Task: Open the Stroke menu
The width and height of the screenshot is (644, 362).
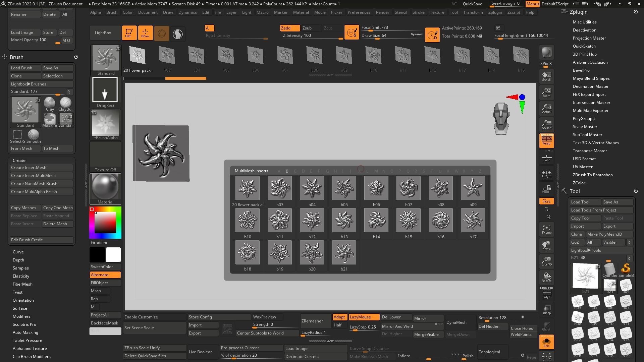Action: pyautogui.click(x=418, y=12)
